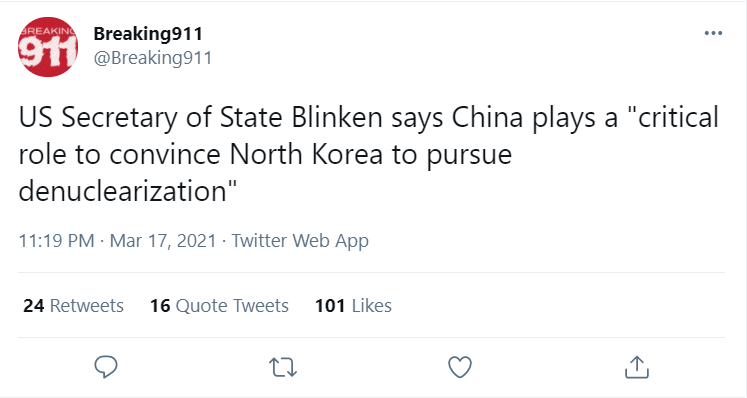Open the reply speech bubble icon
Screen dimensions: 747x398
[x=106, y=367]
